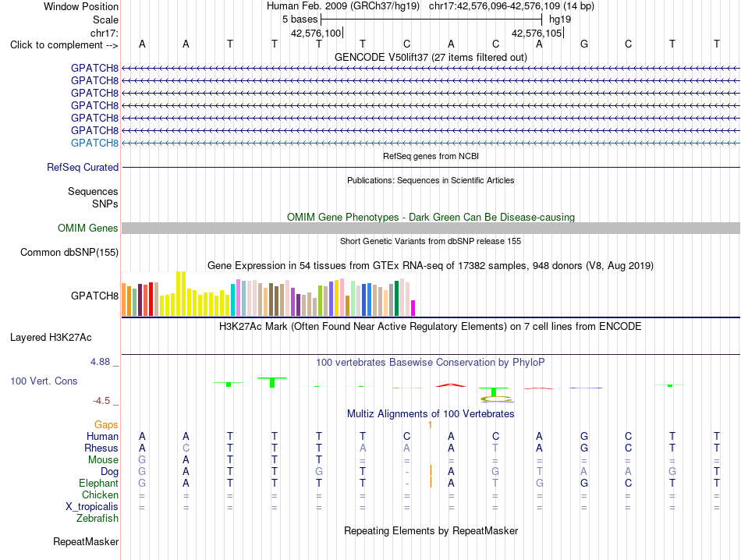The image size is (741, 560).
Task: Click the topmost GPATCH8 transcript label
Action: pyautogui.click(x=94, y=68)
